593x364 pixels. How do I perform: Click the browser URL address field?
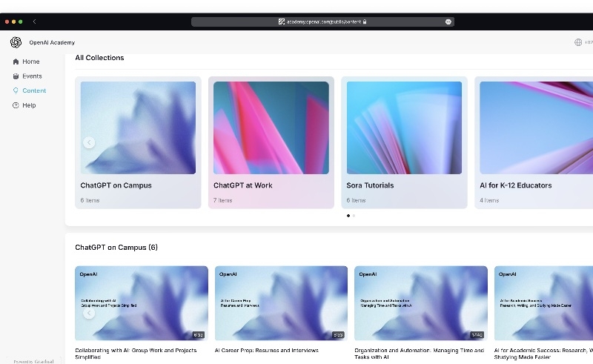tap(322, 21)
